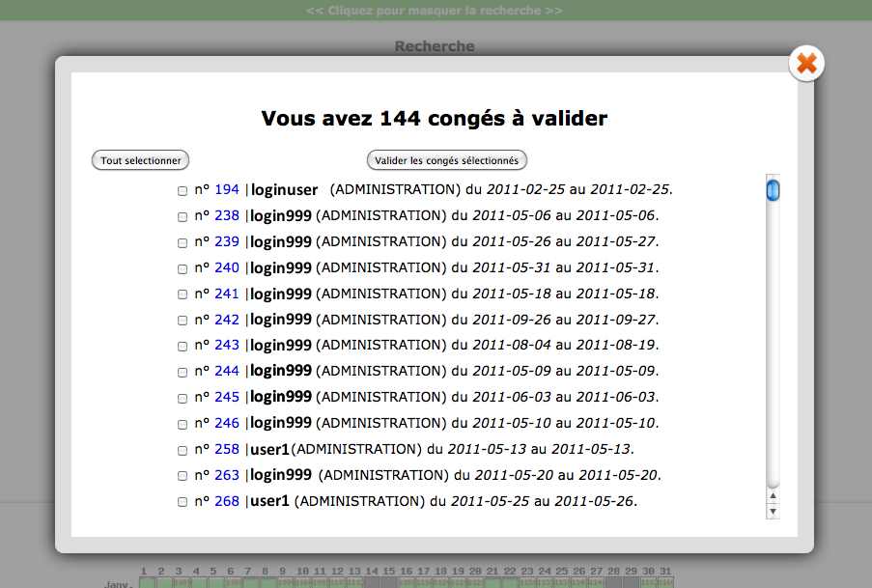872x588 pixels.
Task: Click the Tout selectionner button
Action: point(140,160)
